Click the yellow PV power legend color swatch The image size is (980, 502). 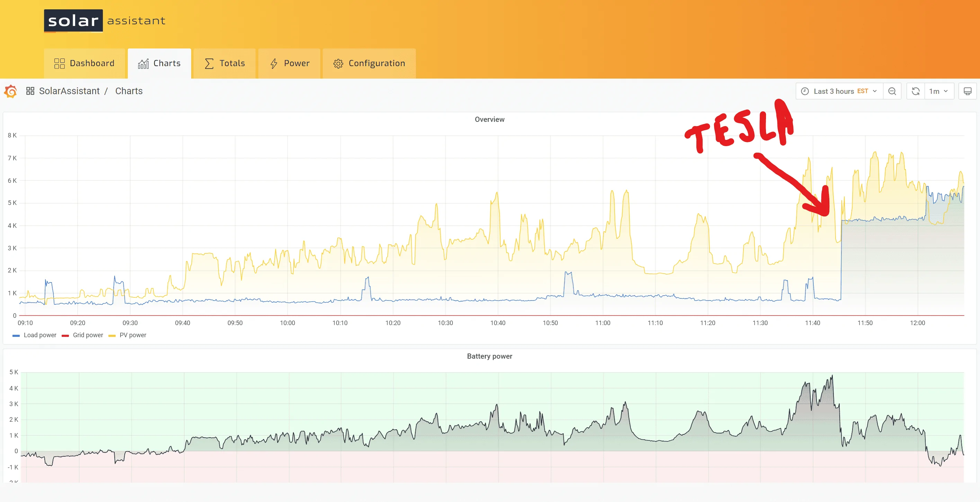coord(112,335)
